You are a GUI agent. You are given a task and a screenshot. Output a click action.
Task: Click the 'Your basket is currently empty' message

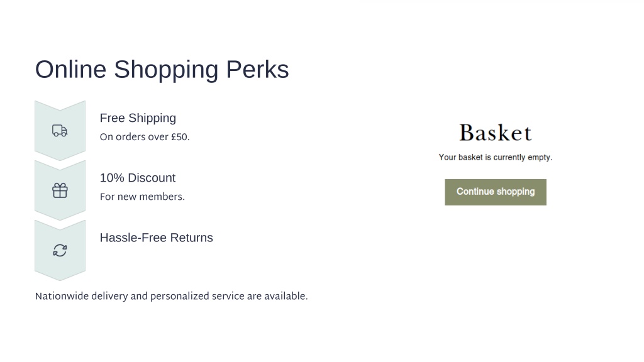pos(496,157)
